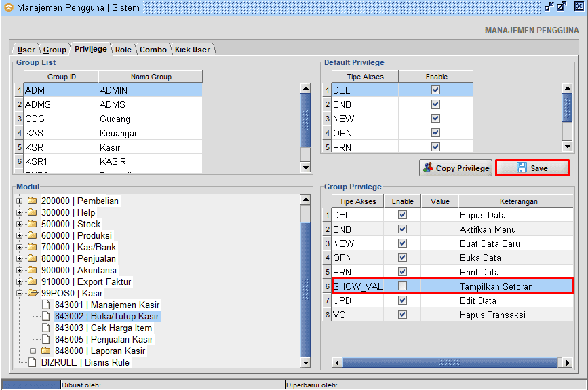Click the Save button
Image resolution: width=588 pixels, height=390 pixels.
(532, 168)
